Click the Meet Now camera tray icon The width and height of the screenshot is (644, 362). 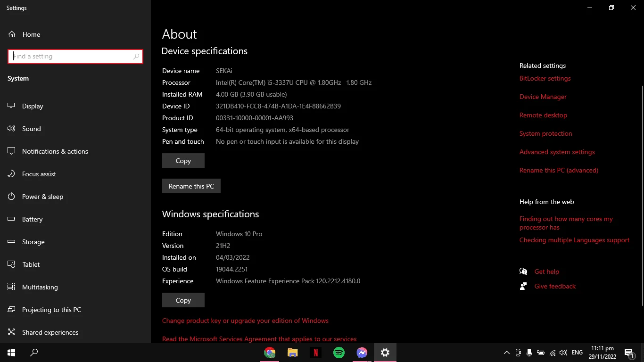[518, 353]
